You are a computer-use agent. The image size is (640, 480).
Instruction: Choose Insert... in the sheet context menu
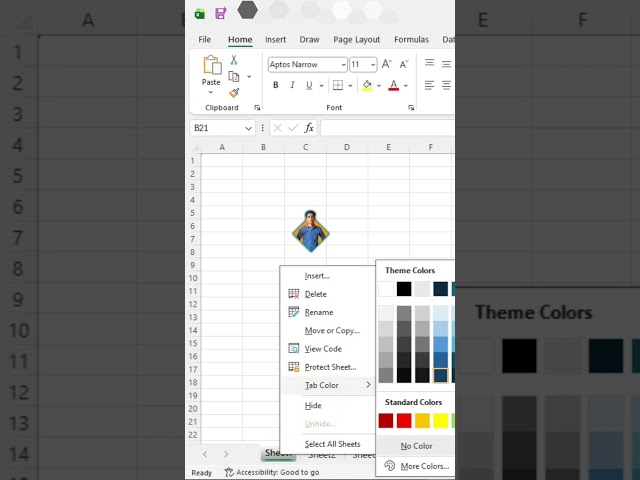[x=328, y=276]
